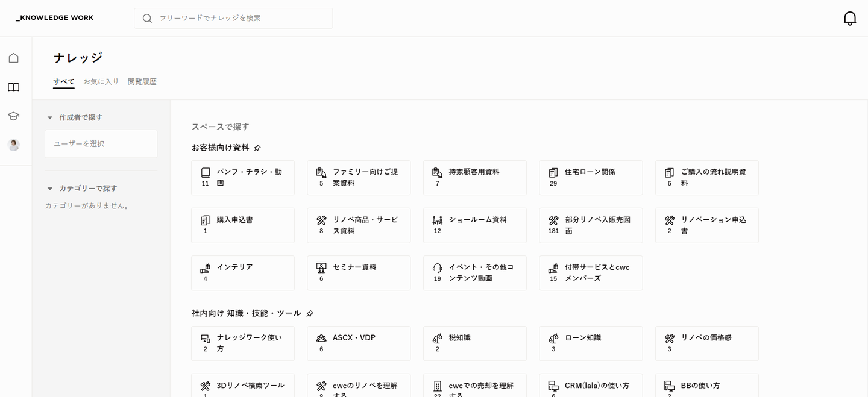Open the セミナー資料 space card

point(359,273)
